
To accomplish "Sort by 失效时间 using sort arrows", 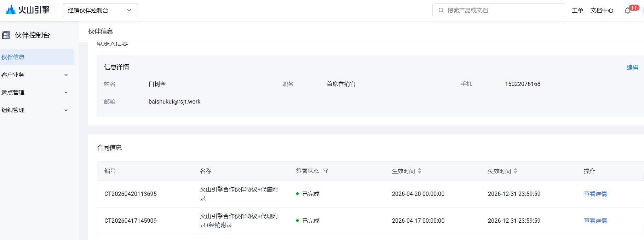I will pos(515,171).
